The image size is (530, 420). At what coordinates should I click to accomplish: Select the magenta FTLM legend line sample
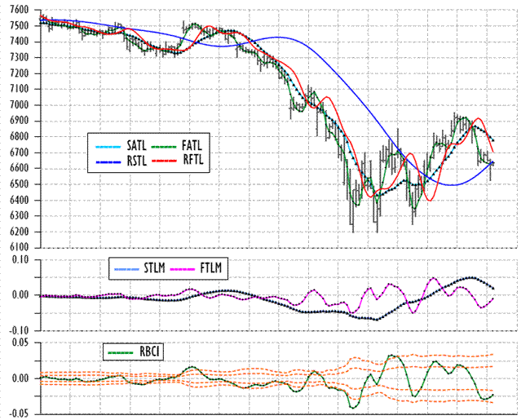(x=183, y=269)
